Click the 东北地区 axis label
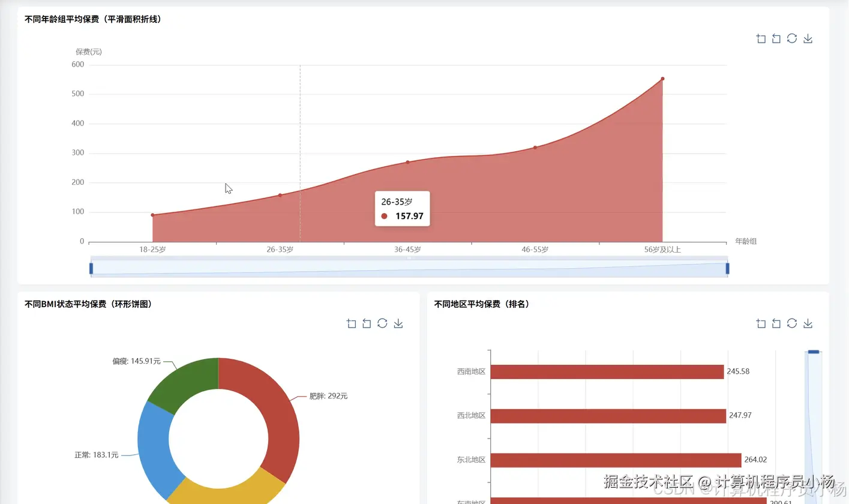 [x=471, y=460]
